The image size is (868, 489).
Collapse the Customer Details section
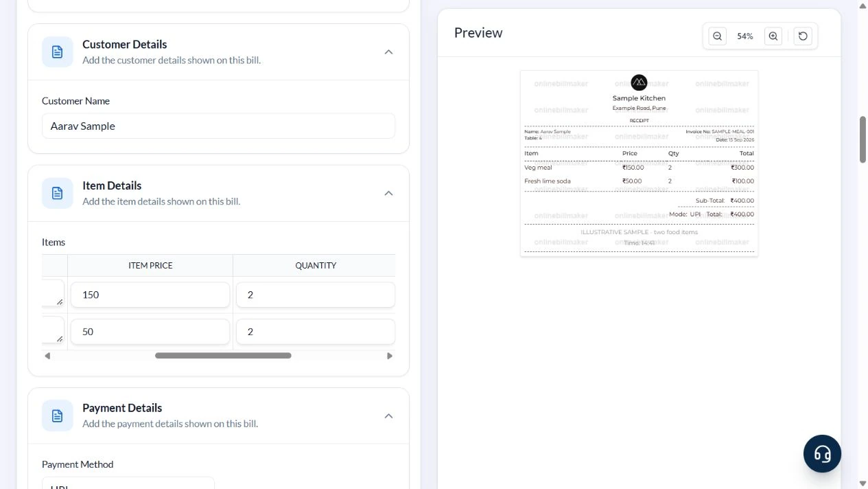[388, 52]
